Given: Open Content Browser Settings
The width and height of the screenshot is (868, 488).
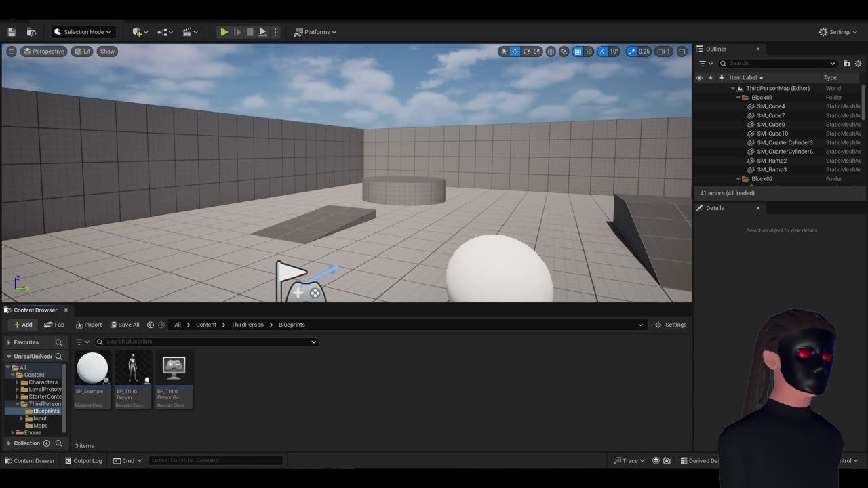Looking at the screenshot, I should (x=671, y=325).
